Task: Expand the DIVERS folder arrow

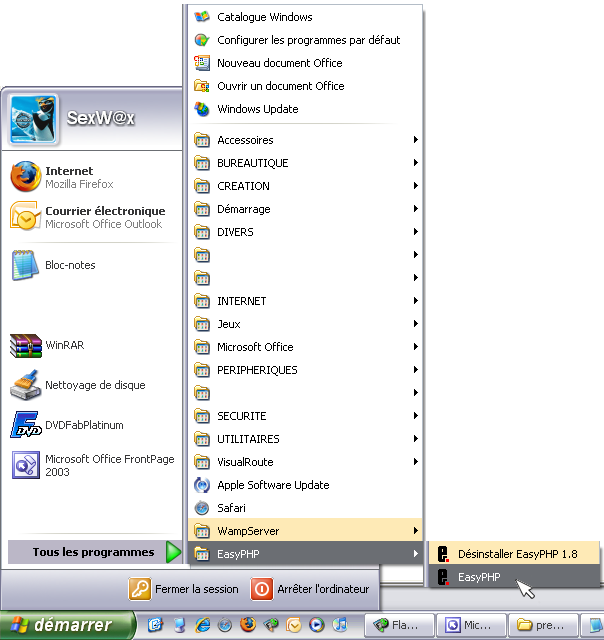Action: tap(415, 232)
